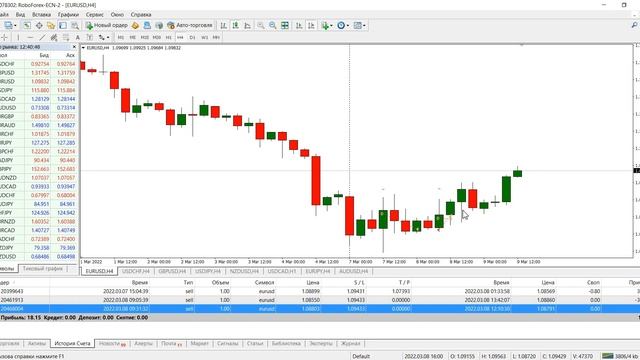Launch MetaEditor yellow diamond icon

135,25
